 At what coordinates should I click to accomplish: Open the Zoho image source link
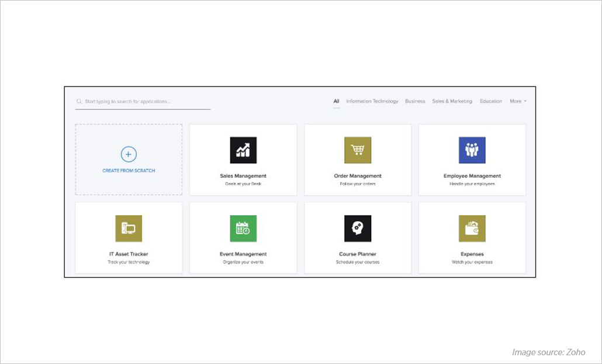549,352
